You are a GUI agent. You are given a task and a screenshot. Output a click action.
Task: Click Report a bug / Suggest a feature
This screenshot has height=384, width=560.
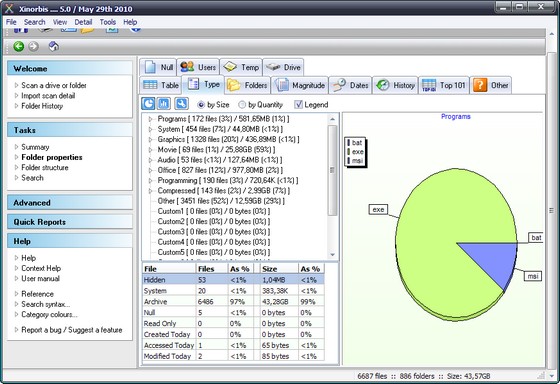coord(71,330)
